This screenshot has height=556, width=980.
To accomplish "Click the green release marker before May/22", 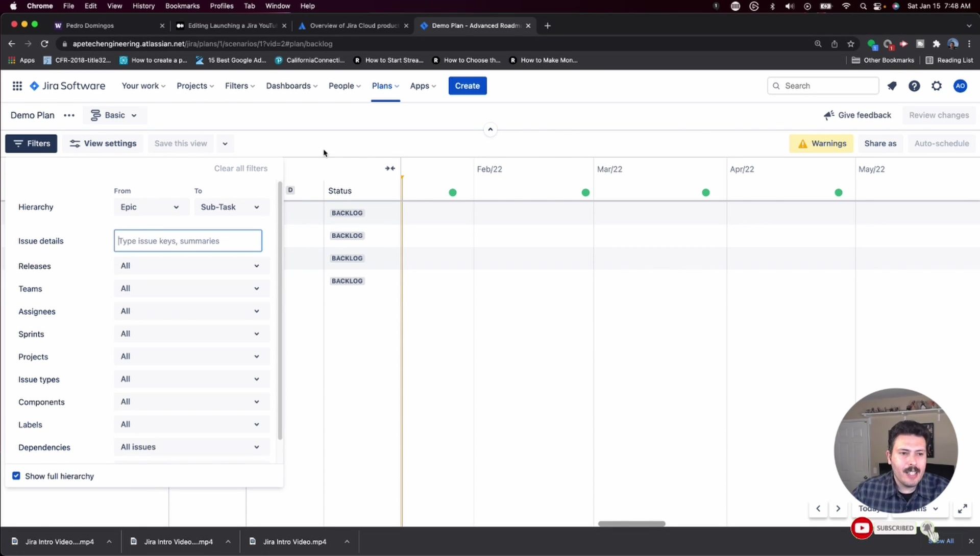I will (x=839, y=192).
